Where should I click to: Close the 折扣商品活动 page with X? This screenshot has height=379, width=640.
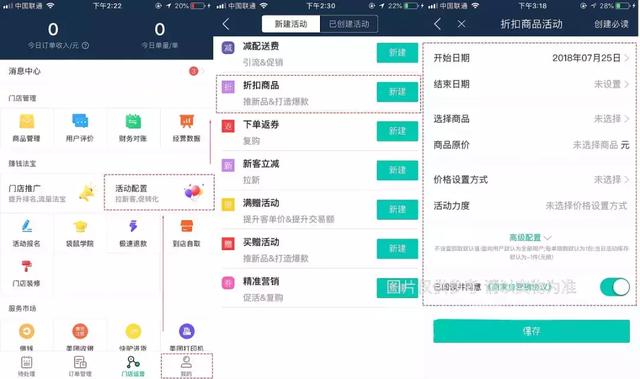(462, 24)
